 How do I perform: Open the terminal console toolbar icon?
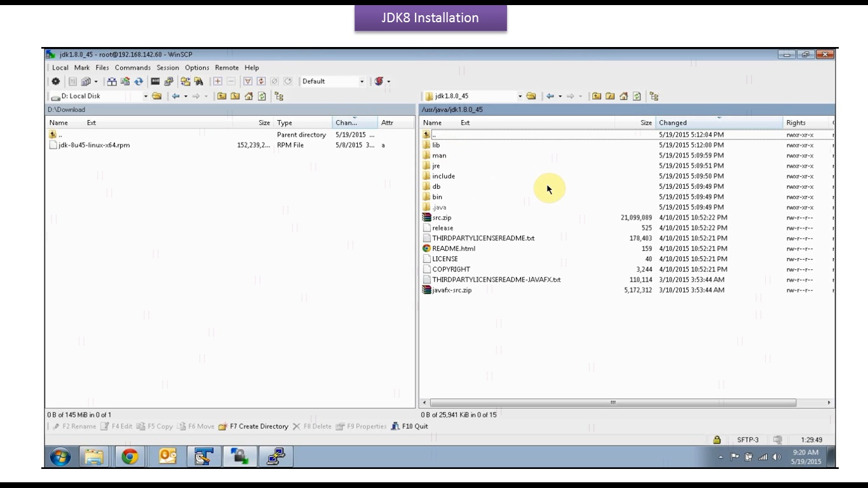coord(155,81)
